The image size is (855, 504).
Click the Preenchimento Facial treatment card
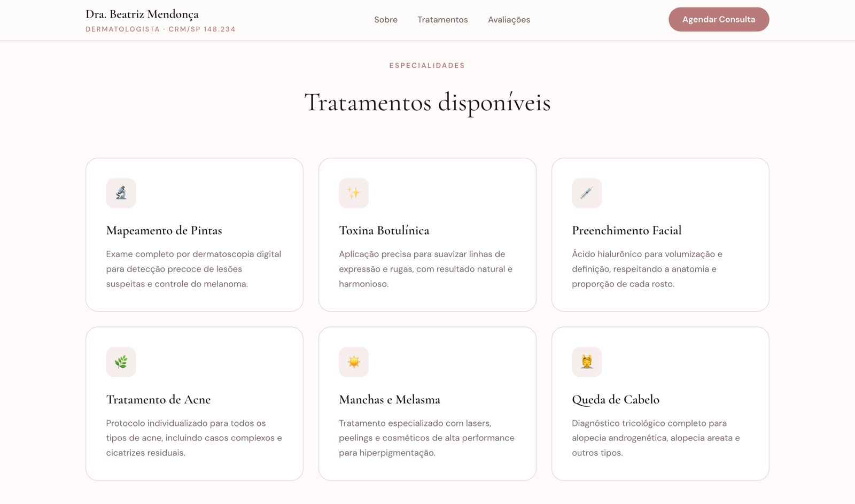660,234
